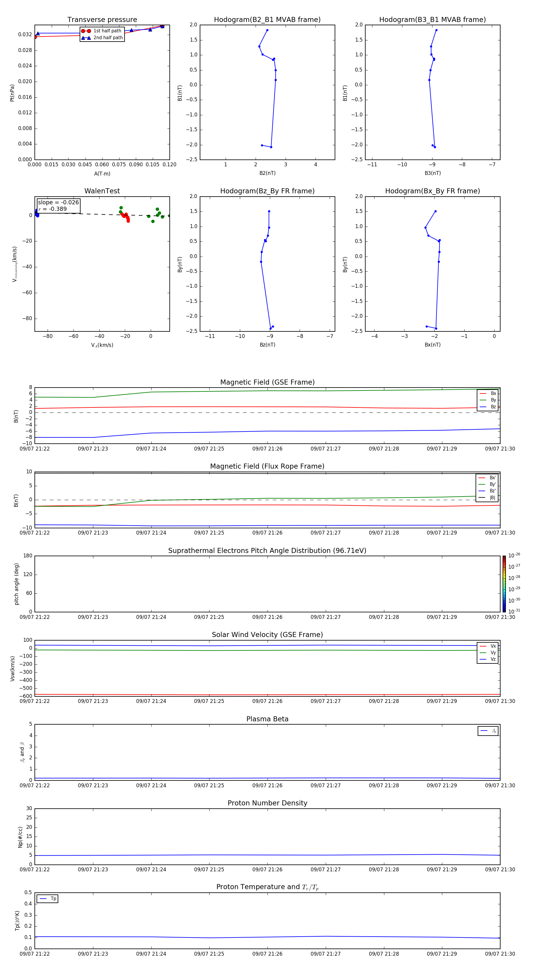Click the 'Hodogram(Bz_By FR frame)' title
Screen dimensions: 535x980
point(267,191)
